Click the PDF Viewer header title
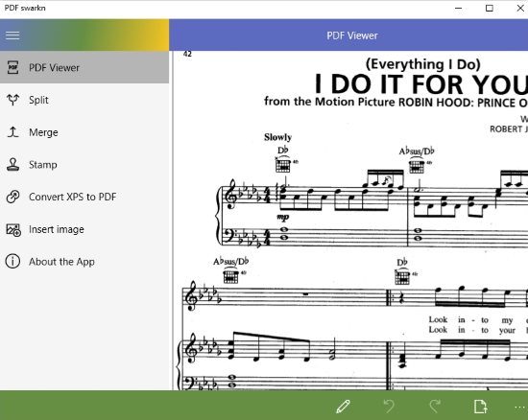528x420 pixels. coord(352,35)
